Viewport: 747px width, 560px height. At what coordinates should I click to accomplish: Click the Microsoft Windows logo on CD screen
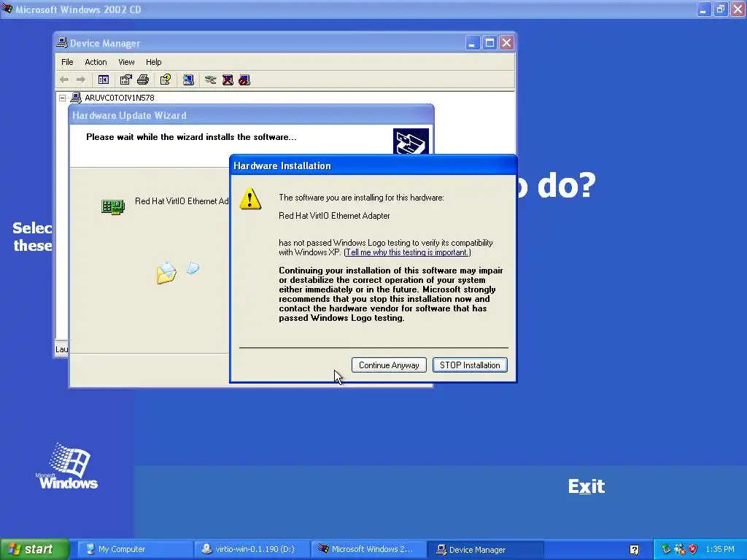67,466
